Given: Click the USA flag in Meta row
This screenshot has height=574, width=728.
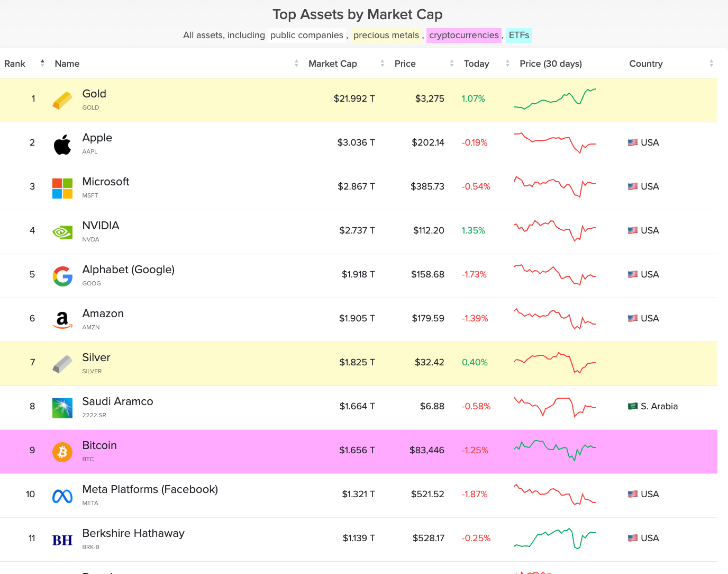Looking at the screenshot, I should click(x=632, y=494).
